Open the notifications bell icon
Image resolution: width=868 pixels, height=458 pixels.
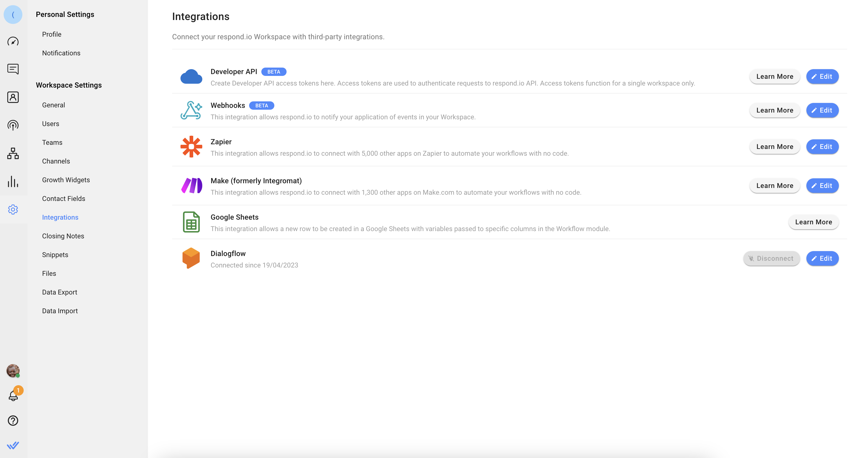(14, 395)
